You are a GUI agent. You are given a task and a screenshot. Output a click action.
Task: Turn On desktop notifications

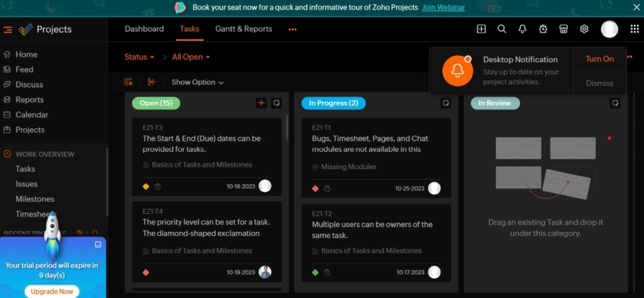click(599, 59)
